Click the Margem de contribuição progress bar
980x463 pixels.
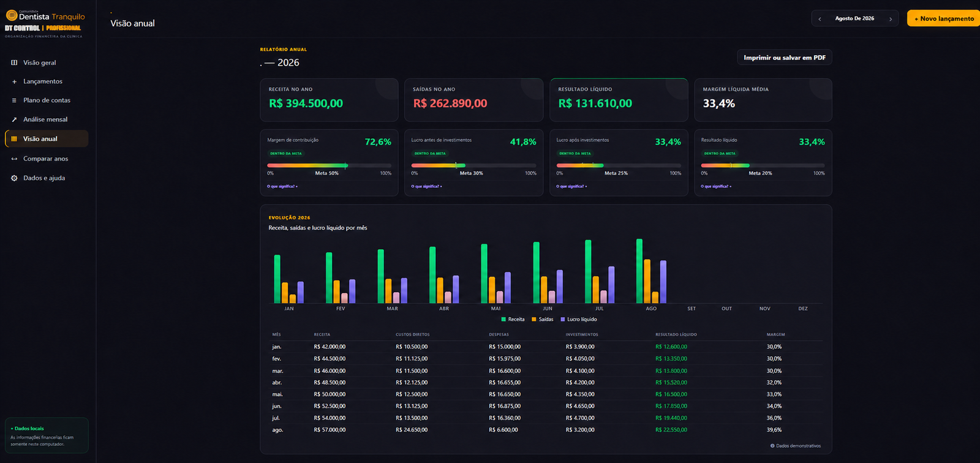[329, 165]
